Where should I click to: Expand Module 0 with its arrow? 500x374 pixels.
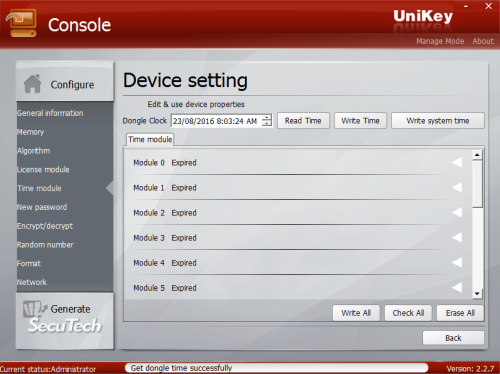(457, 162)
